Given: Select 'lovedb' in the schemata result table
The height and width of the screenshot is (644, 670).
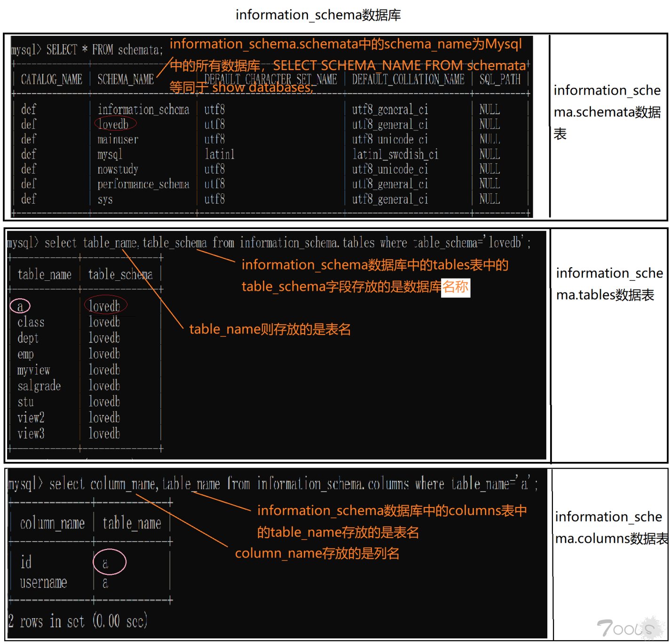Looking at the screenshot, I should point(113,124).
